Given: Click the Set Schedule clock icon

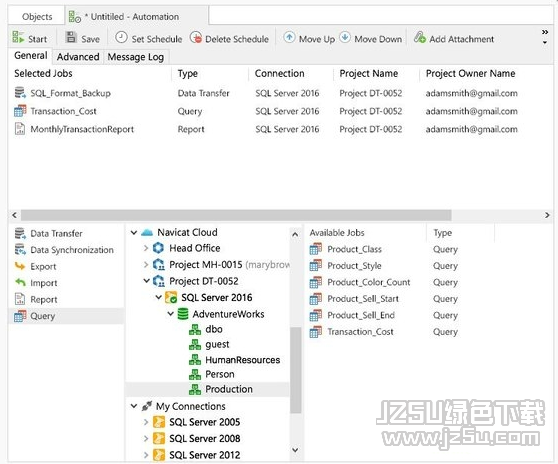Looking at the screenshot, I should click(121, 37).
